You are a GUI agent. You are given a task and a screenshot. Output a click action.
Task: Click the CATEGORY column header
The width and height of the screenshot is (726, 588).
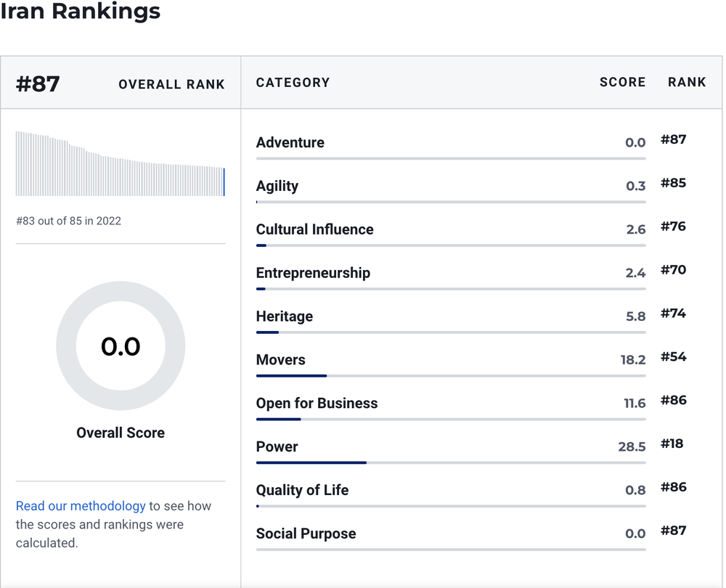(293, 83)
